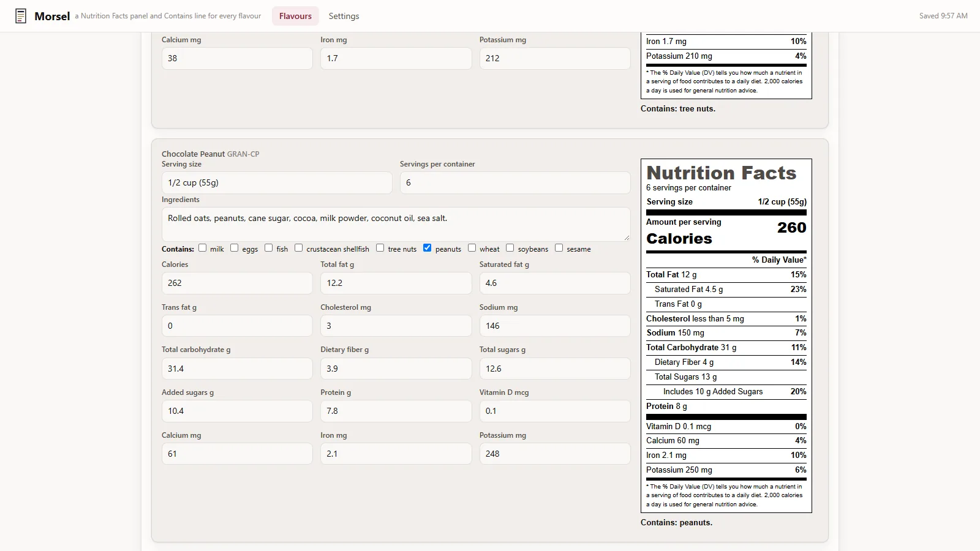Screen dimensions: 980x551
Task: Toggle the sesame checkbox
Action: [x=559, y=248]
